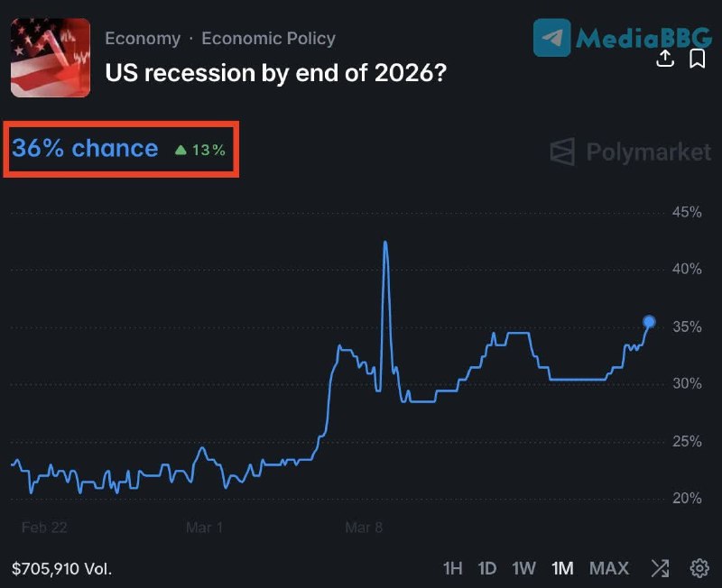Open the Economy category link

tap(143, 39)
